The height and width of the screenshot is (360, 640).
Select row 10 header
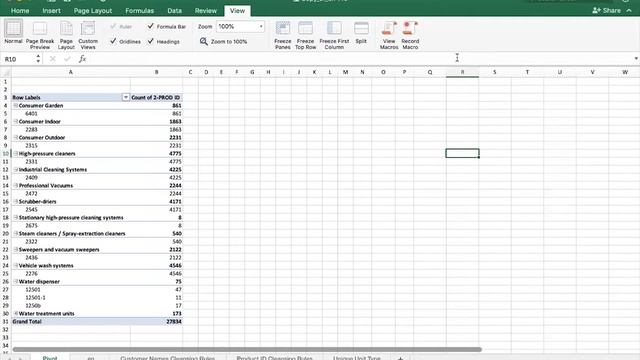click(x=6, y=153)
